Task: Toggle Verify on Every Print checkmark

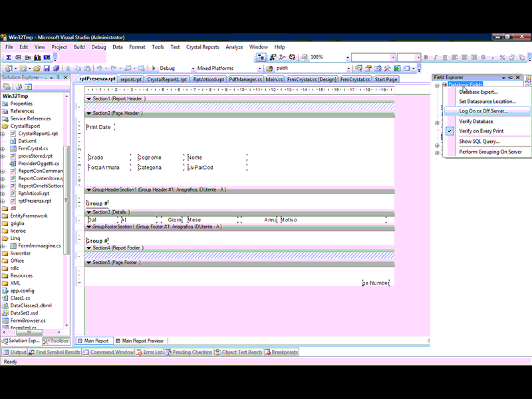Action: (450, 131)
